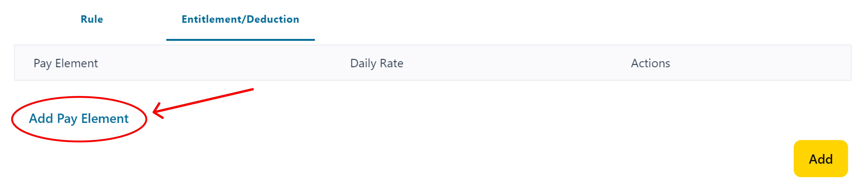Open the Rule section
868x192 pixels.
[x=92, y=19]
